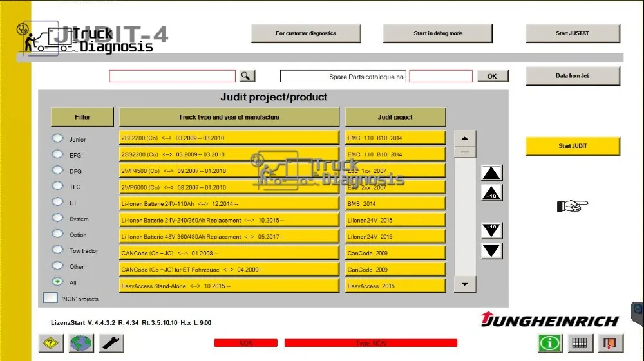
Task: Select the 2WP6000 (Co) truck row
Action: pos(229,187)
